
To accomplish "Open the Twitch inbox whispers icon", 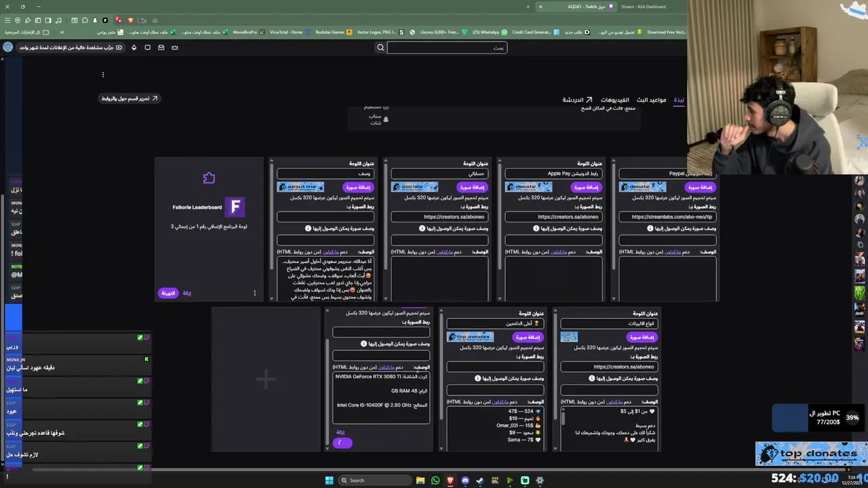I will (161, 47).
